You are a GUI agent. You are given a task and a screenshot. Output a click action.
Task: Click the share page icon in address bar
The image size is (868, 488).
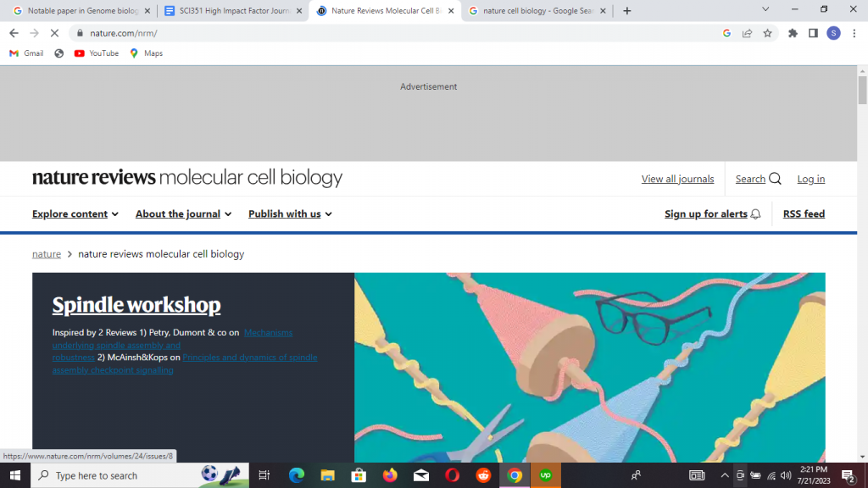click(747, 33)
